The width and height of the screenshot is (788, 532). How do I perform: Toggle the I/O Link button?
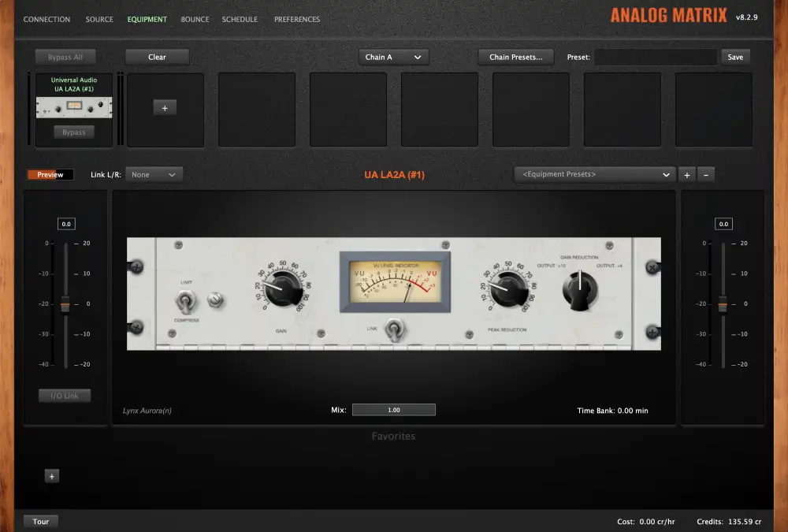65,396
